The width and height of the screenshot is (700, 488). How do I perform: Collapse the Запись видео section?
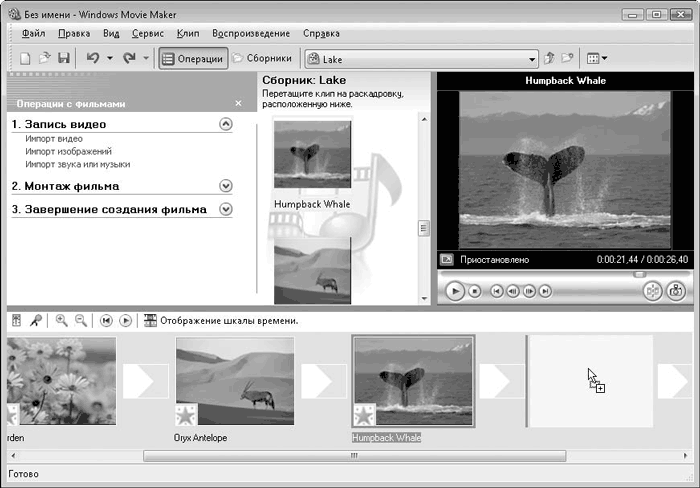pyautogui.click(x=225, y=124)
